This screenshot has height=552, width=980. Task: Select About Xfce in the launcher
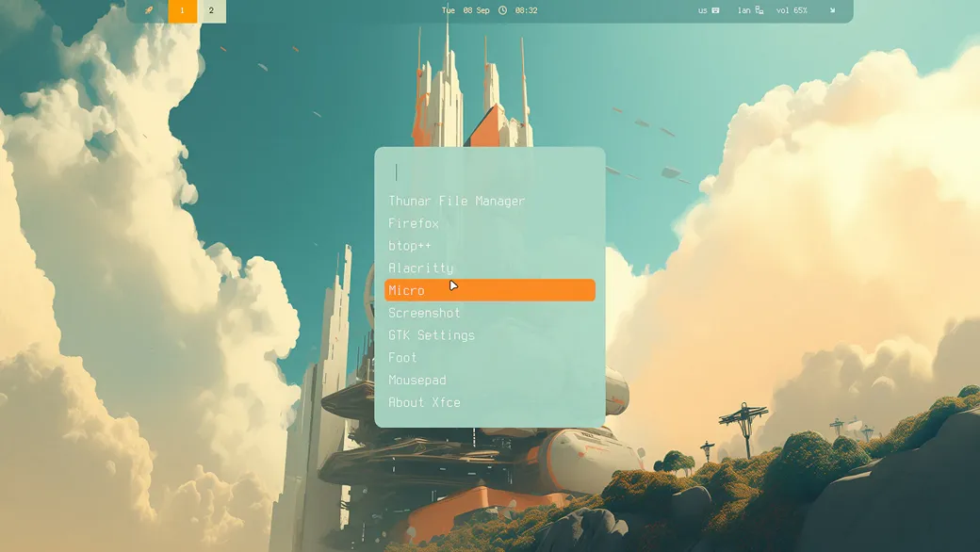point(490,403)
